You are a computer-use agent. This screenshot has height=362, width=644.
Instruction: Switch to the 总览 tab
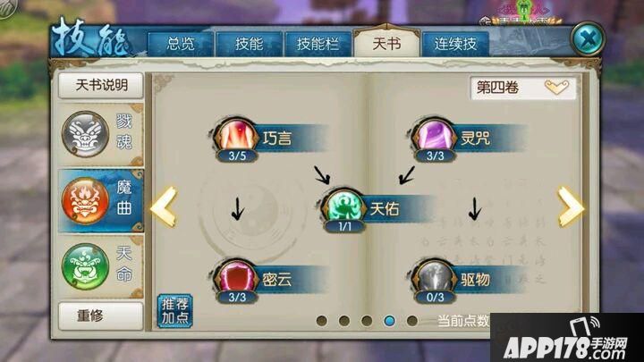181,44
